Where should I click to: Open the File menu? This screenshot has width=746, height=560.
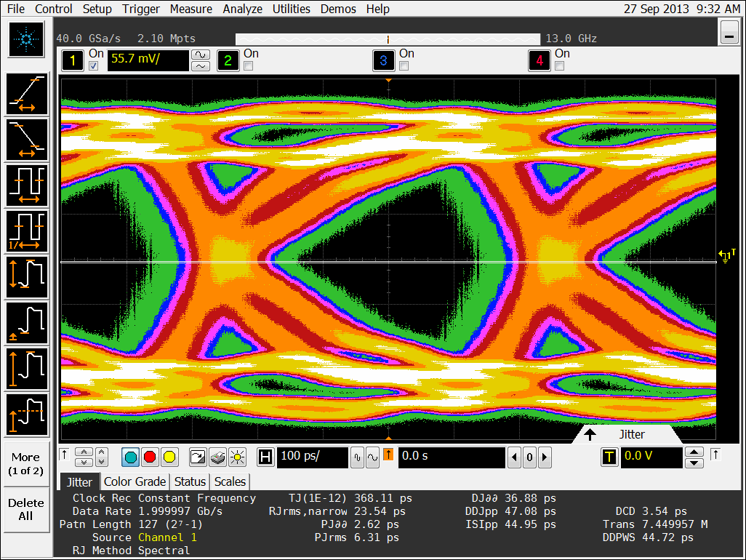pos(16,9)
